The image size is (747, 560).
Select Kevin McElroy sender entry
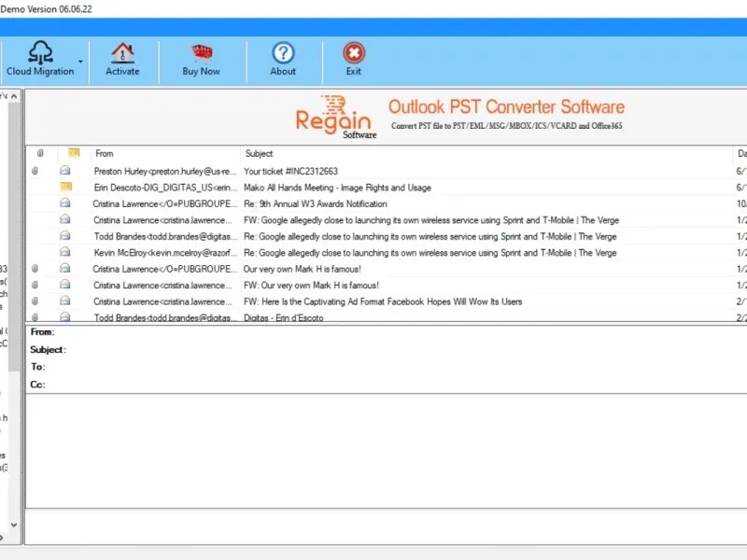pos(165,253)
